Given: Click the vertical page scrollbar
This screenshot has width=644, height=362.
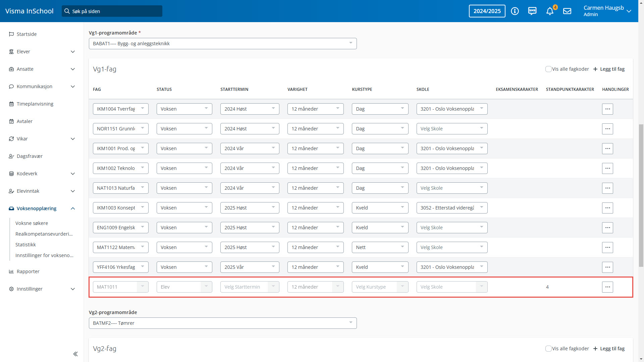Looking at the screenshot, I should point(641,194).
